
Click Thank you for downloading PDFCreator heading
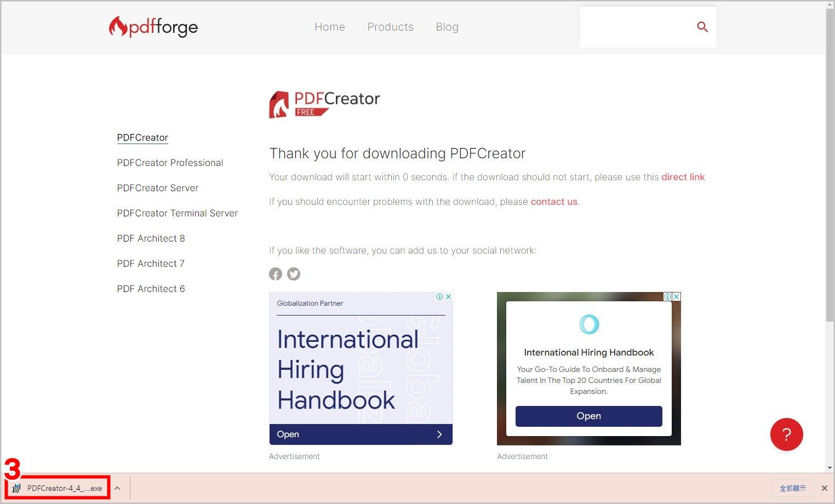coord(397,153)
